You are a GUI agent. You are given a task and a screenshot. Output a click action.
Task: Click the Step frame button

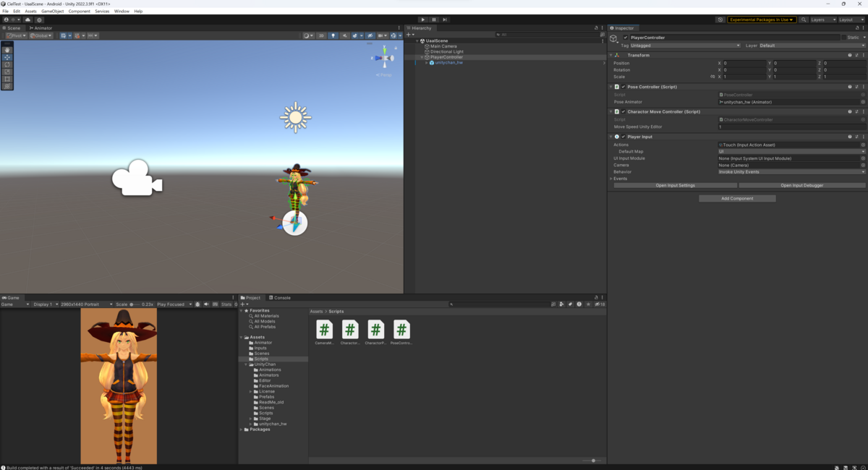point(445,20)
